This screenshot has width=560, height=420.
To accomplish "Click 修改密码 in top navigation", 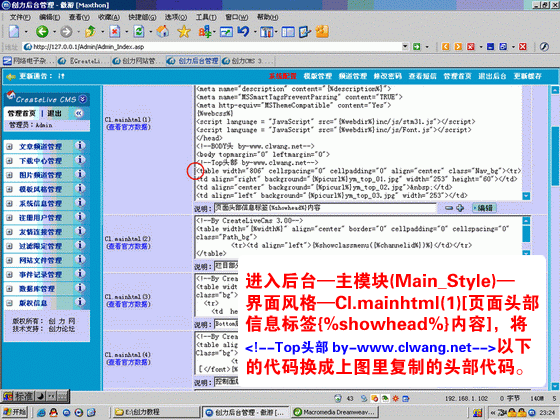I will tap(388, 76).
